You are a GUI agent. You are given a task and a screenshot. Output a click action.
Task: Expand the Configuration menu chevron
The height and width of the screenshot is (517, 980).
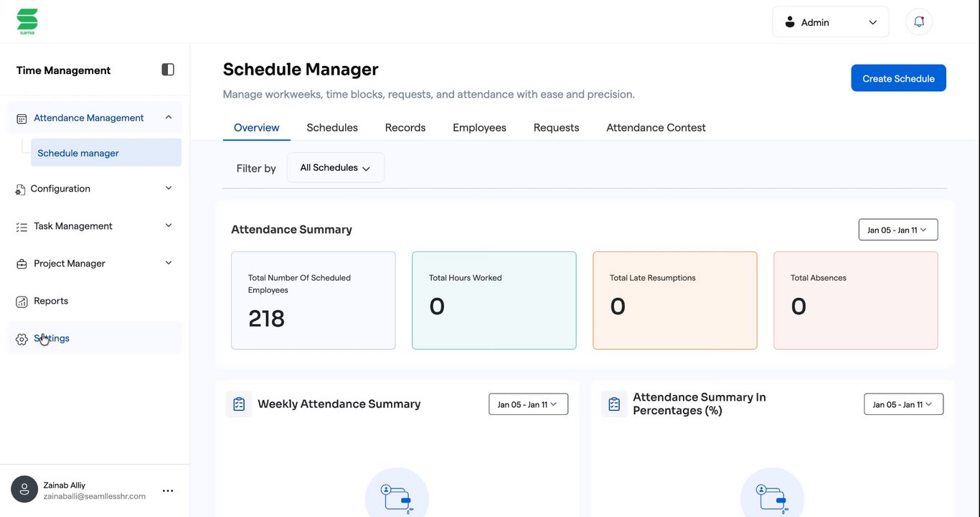[x=169, y=188]
